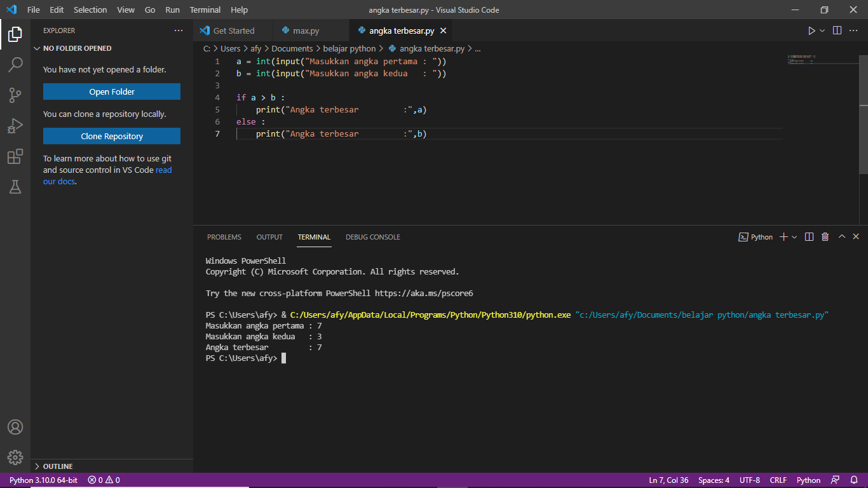Open the Source Control view
868x488 pixels.
tap(15, 95)
